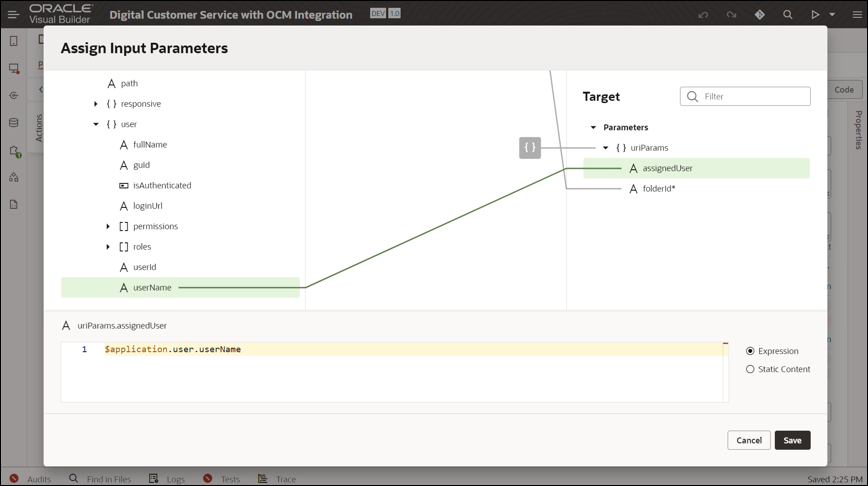This screenshot has width=868, height=486.
Task: Expand the roles array node
Action: (108, 247)
